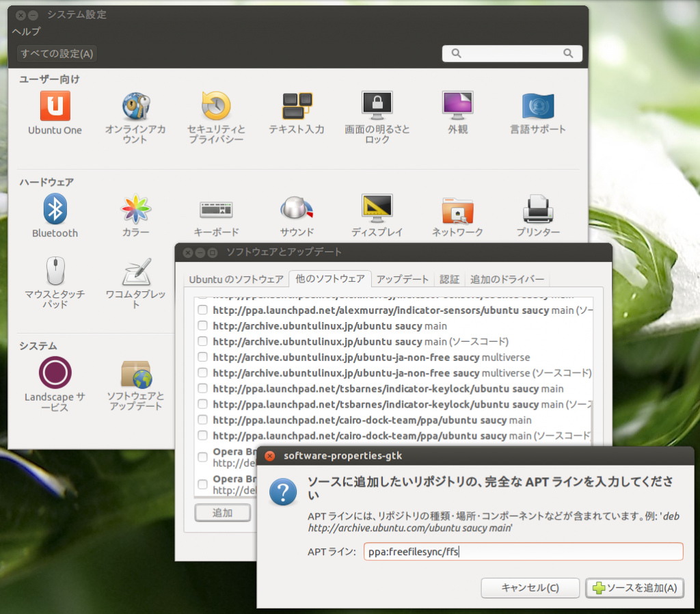Enable cairo-dock-team ppa (ソースコード) source

[x=202, y=436]
